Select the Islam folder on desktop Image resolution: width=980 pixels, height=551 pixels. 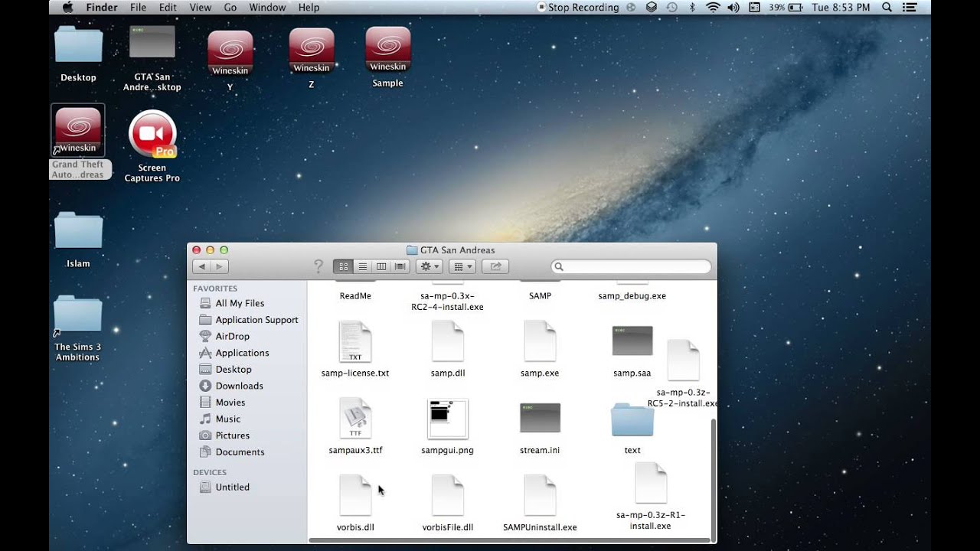pyautogui.click(x=78, y=230)
